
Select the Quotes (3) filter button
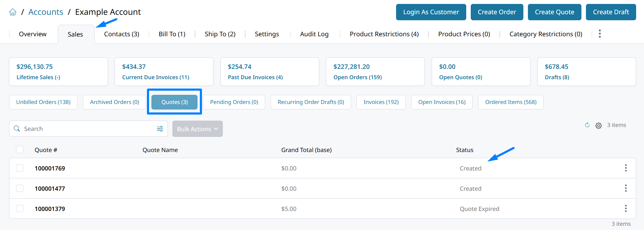(174, 102)
